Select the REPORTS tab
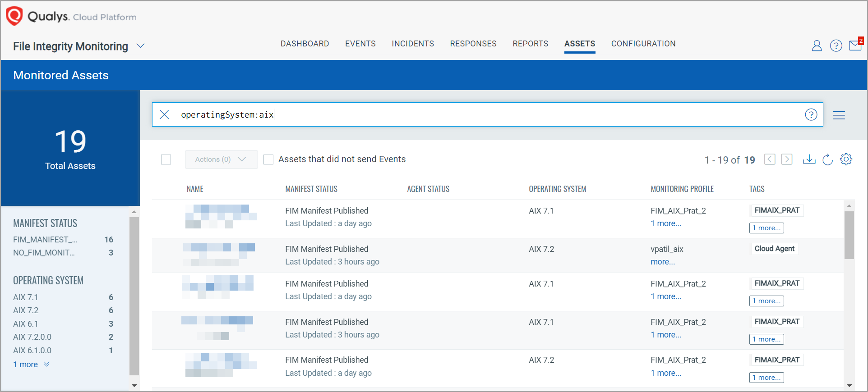868x392 pixels. [531, 44]
